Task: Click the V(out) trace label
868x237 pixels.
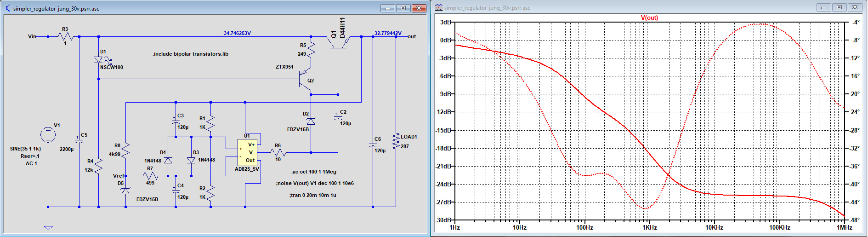Action: [x=649, y=18]
